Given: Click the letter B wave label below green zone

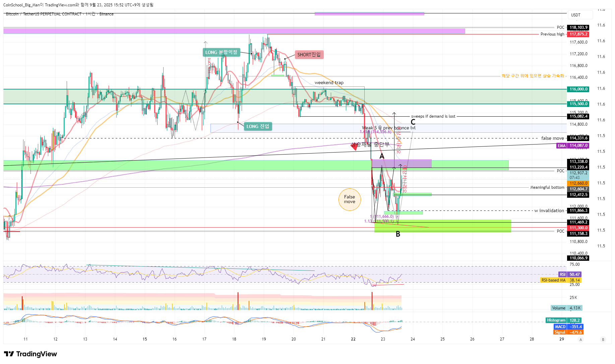Looking at the screenshot, I should click(398, 234).
